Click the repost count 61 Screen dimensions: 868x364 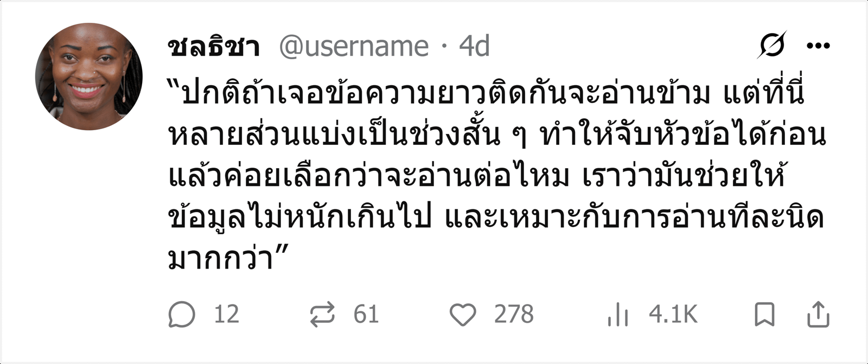pos(366,315)
